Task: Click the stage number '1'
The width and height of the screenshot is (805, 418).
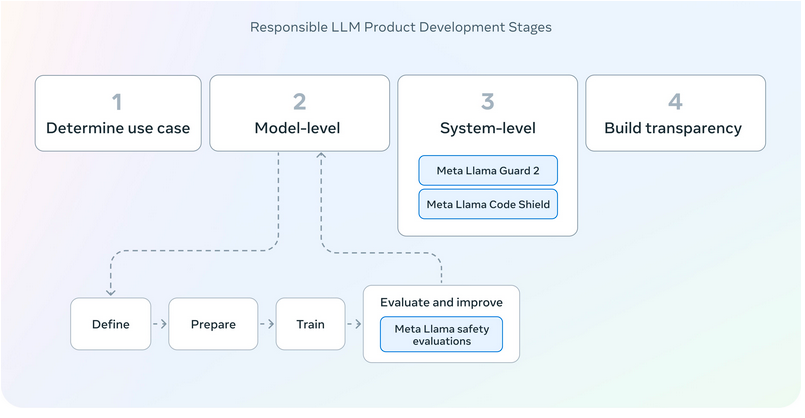Action: tap(117, 102)
